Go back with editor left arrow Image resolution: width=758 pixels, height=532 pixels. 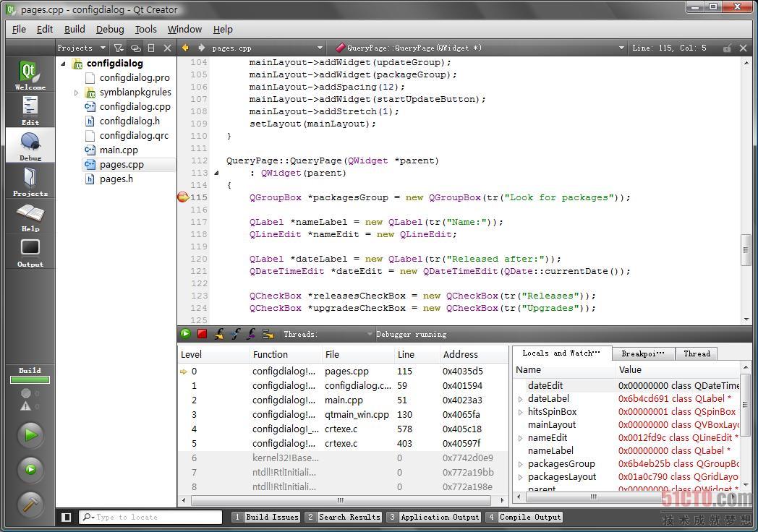185,48
